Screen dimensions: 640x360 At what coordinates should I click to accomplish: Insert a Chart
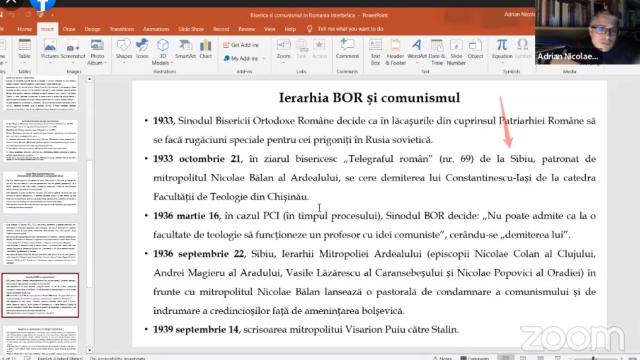click(206, 49)
